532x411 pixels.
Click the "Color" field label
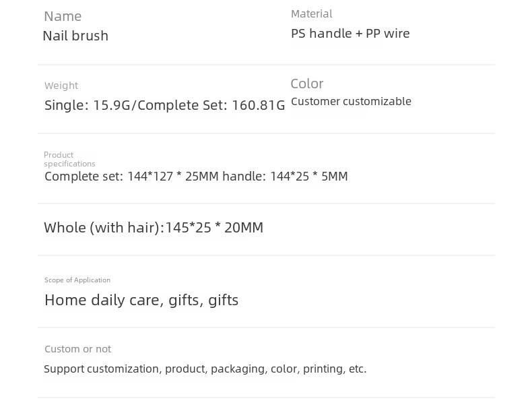tap(307, 84)
